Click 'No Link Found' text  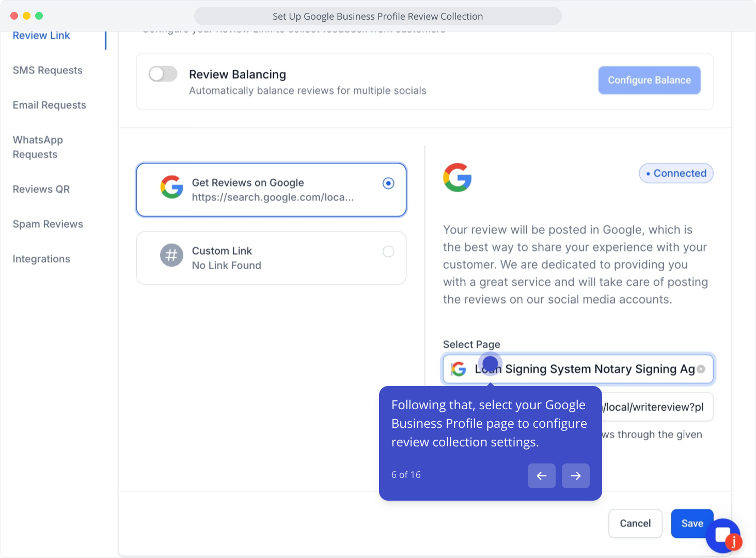pyautogui.click(x=227, y=266)
